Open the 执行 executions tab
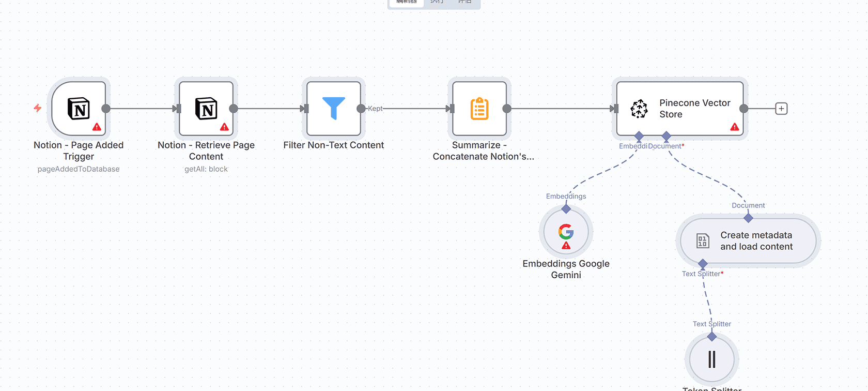Image resolution: width=868 pixels, height=391 pixels. click(x=437, y=2)
